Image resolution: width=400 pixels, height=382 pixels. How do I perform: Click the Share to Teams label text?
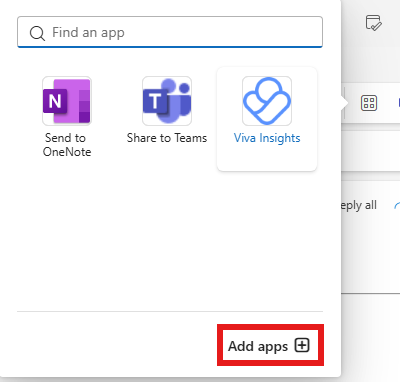167,138
